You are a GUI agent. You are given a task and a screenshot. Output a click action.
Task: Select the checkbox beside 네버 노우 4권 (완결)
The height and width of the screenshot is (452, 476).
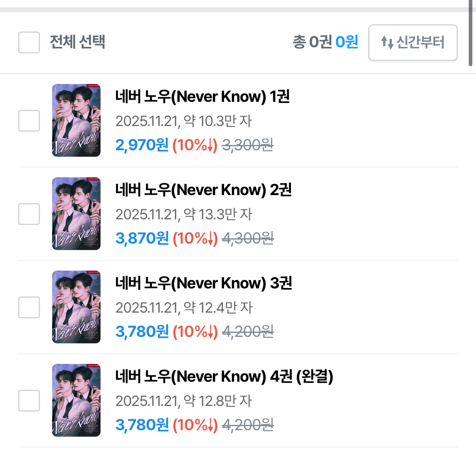click(x=29, y=401)
